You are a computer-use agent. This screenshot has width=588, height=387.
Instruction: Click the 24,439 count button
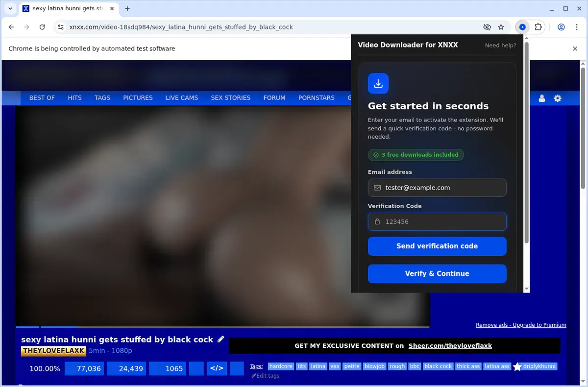(126, 368)
